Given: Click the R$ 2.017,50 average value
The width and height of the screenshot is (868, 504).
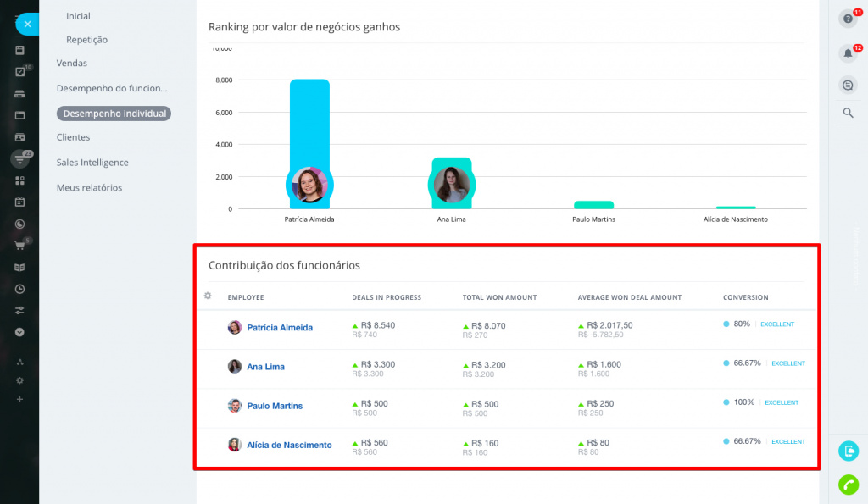Looking at the screenshot, I should pos(609,325).
